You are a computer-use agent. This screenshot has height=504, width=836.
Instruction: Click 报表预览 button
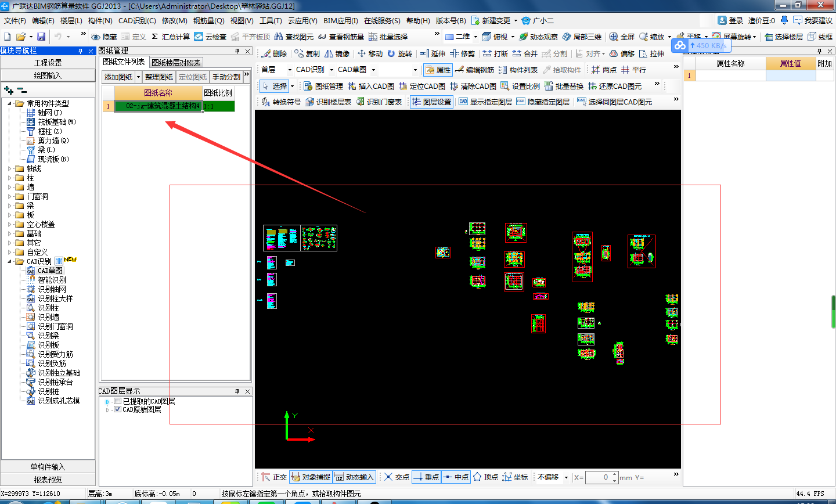48,480
